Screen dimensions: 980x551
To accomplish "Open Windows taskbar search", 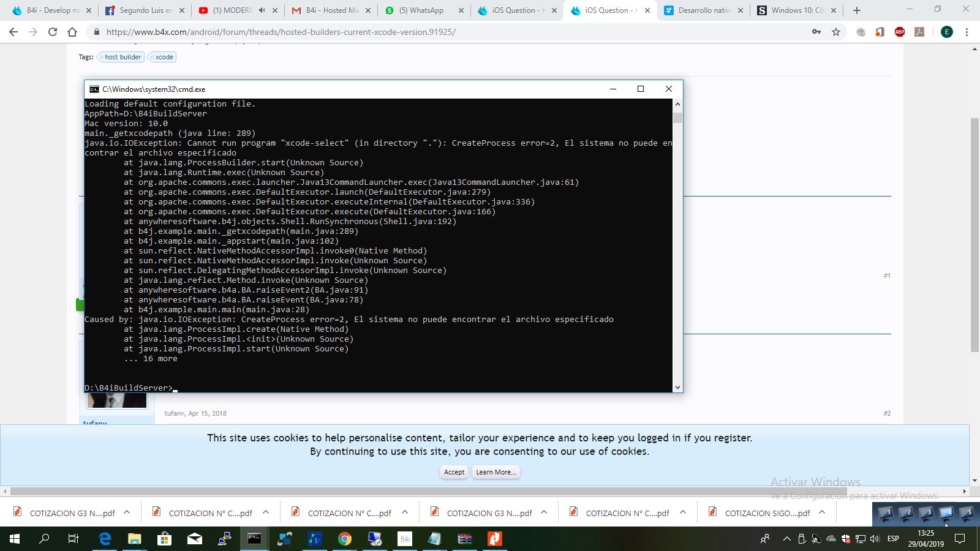I will point(44,539).
